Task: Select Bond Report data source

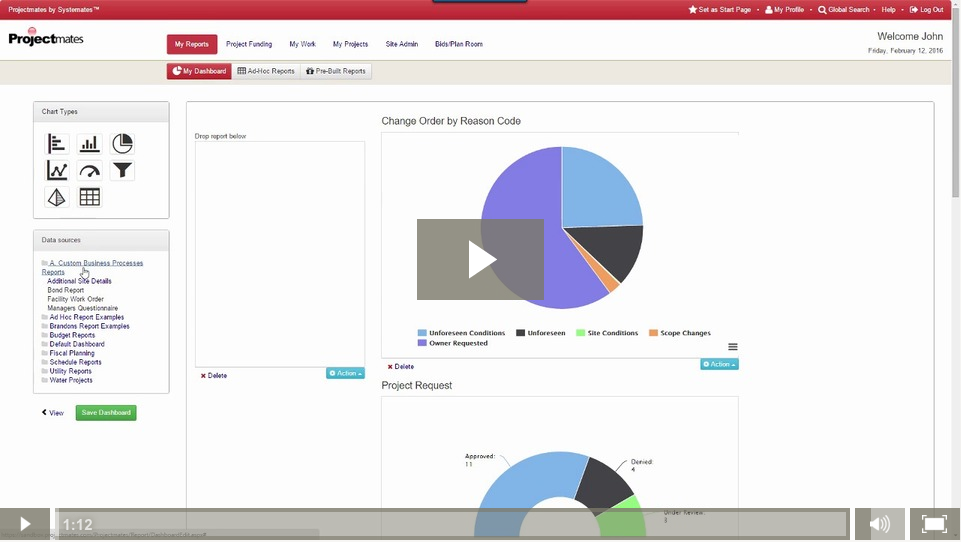Action: tap(66, 290)
